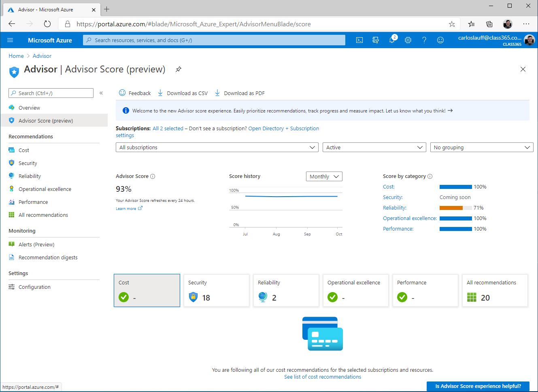Select the Security card showing 18
538x392 pixels.
click(x=217, y=290)
